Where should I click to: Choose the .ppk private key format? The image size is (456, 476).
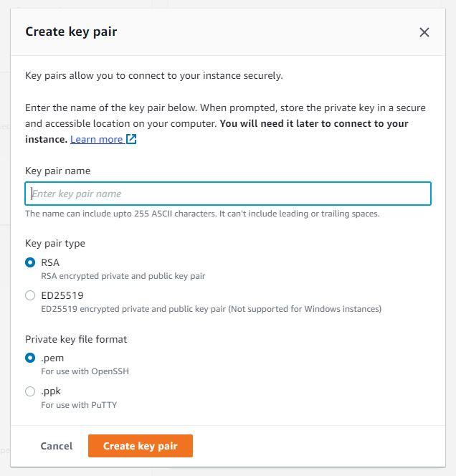(x=30, y=391)
